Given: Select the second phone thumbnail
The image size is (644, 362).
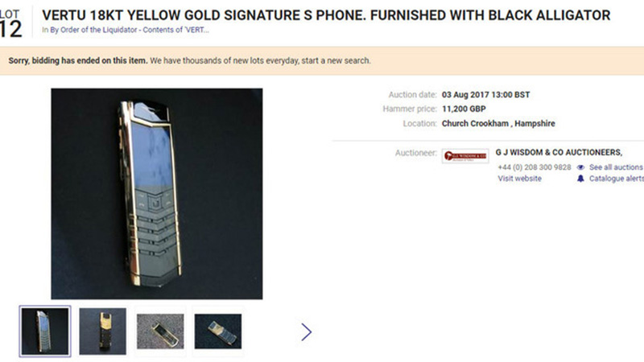Looking at the screenshot, I should point(102,331).
